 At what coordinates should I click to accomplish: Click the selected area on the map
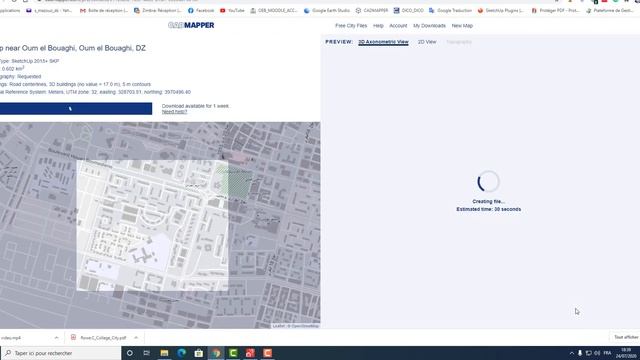point(152,225)
